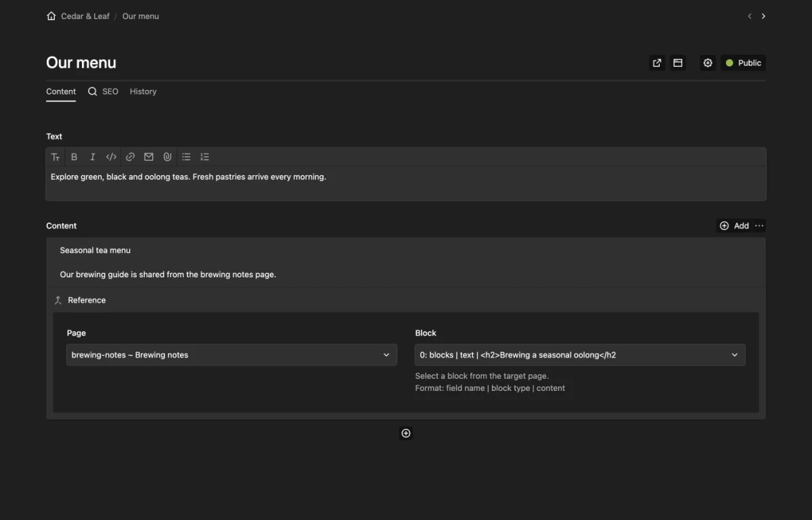Toggle italic formatting

(93, 157)
